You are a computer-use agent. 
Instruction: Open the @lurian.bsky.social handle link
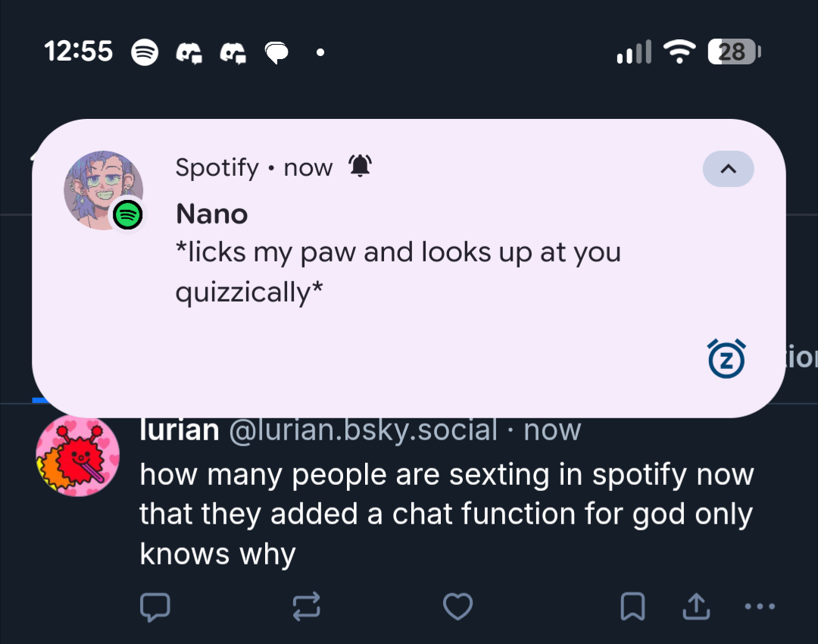pyautogui.click(x=362, y=430)
